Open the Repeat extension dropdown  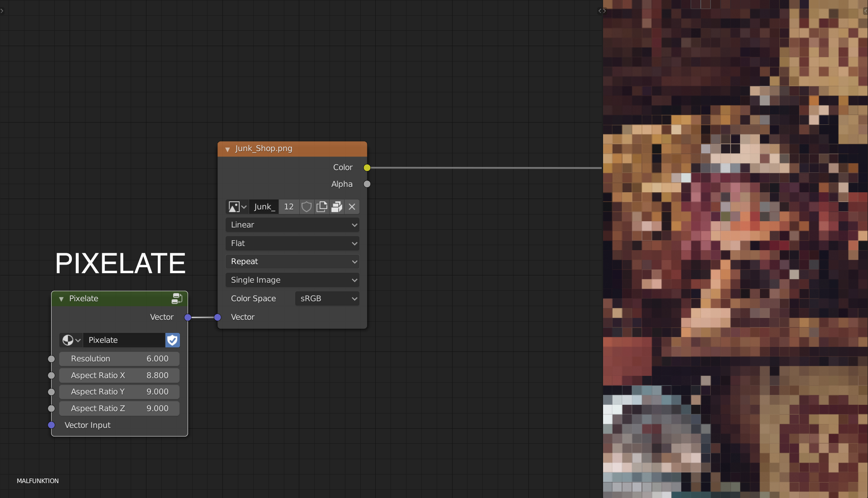pos(292,261)
